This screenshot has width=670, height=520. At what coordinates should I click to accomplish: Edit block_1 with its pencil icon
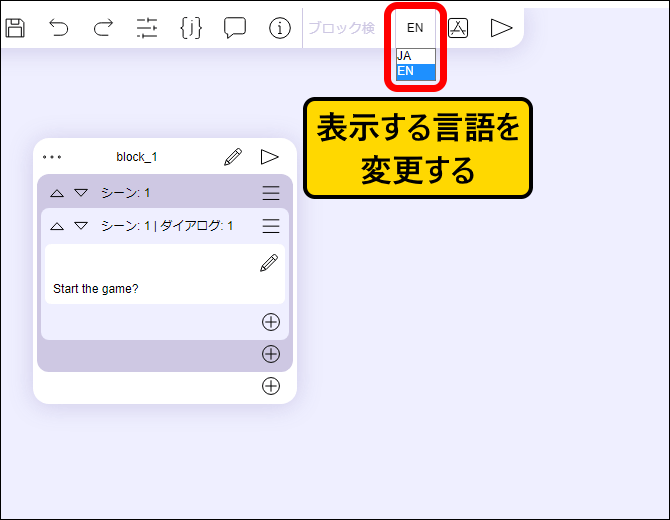click(233, 157)
